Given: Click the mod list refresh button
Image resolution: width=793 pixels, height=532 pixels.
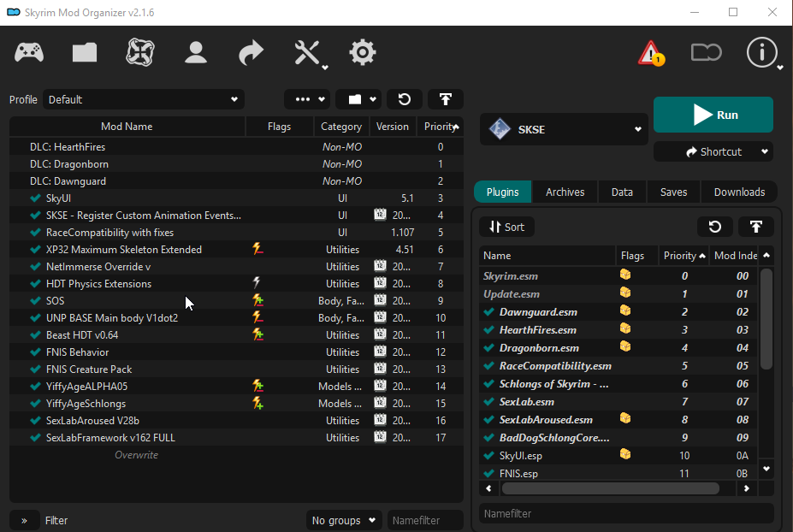Looking at the screenshot, I should click(405, 99).
